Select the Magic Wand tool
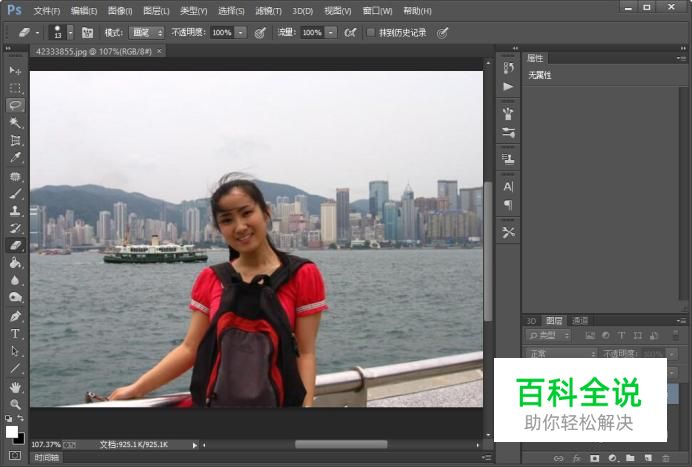692x467 pixels. [15, 123]
